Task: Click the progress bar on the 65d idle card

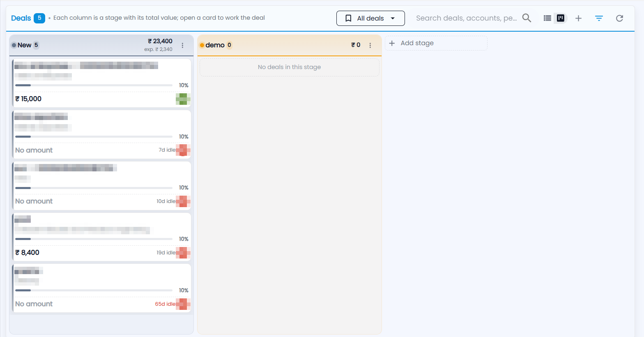Action: point(94,290)
